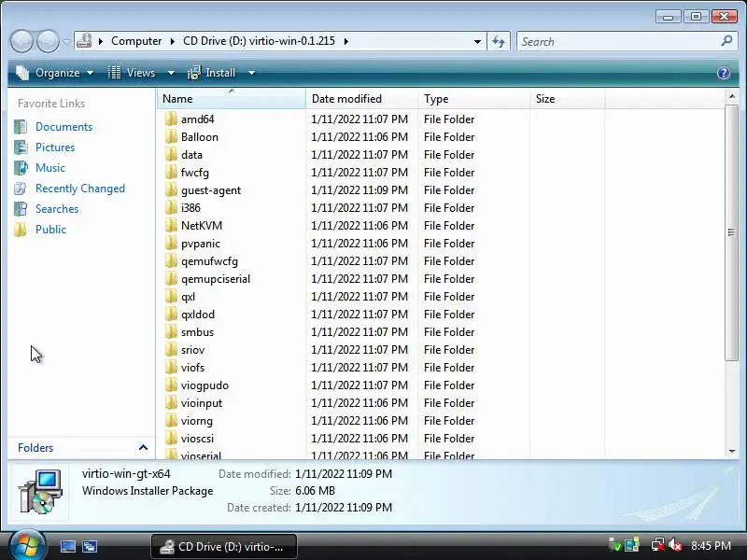This screenshot has height=560, width=747.
Task: Select the NetKVM folder icon
Action: pos(171,225)
